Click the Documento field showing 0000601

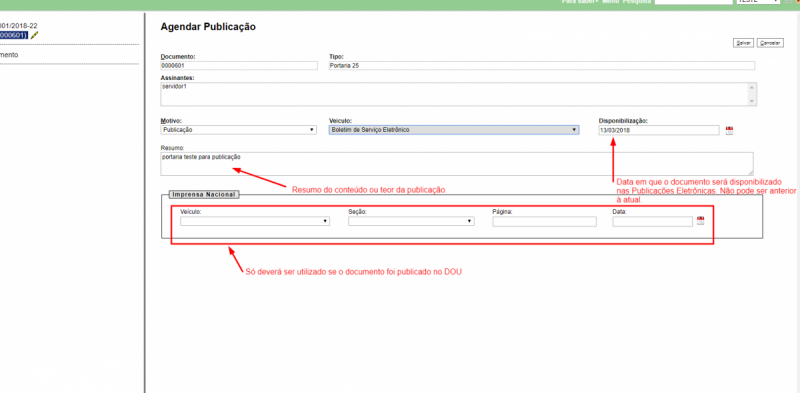point(239,66)
